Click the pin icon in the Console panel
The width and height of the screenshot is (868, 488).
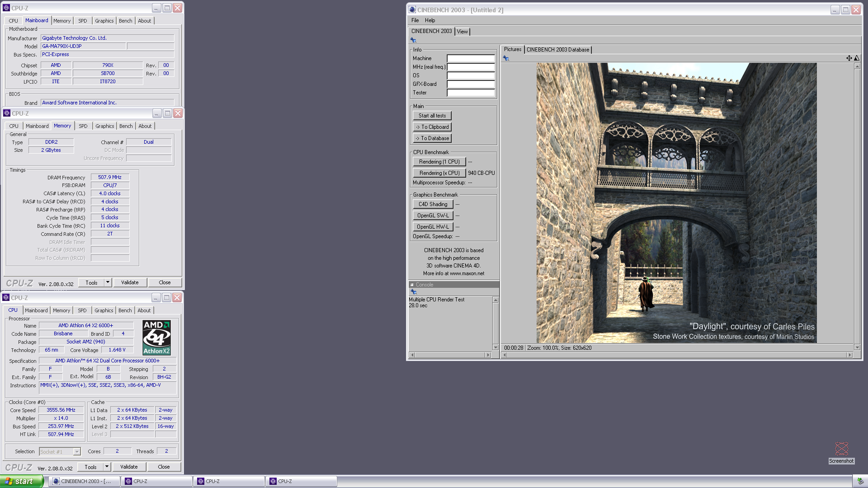click(x=414, y=292)
